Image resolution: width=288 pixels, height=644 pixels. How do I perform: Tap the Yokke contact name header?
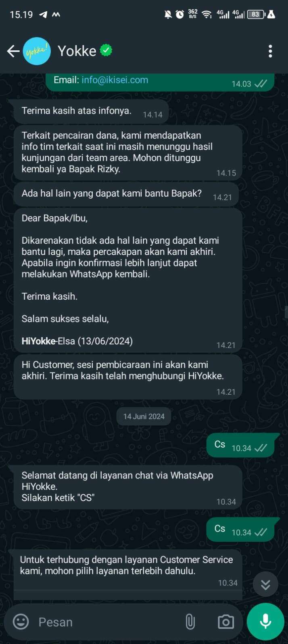tap(77, 51)
